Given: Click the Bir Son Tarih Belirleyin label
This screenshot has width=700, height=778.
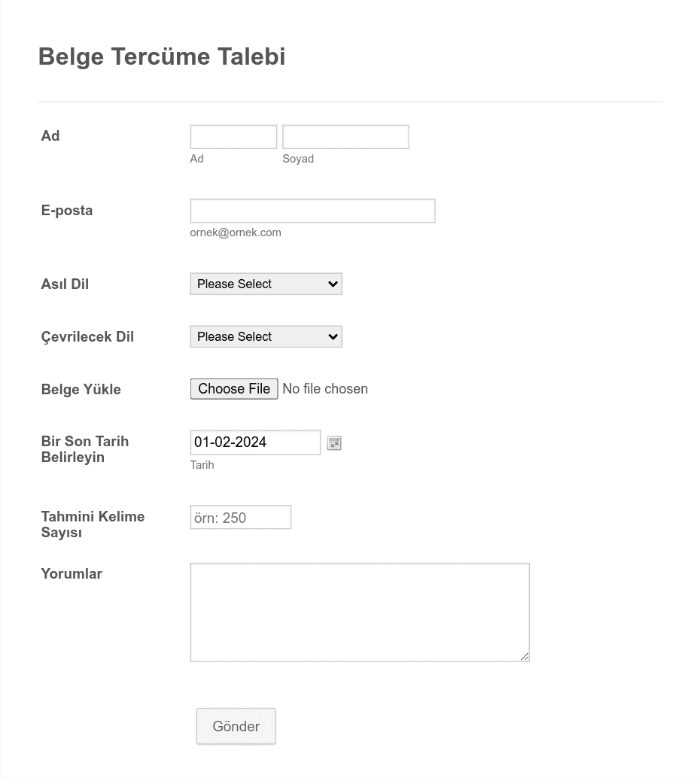Looking at the screenshot, I should tap(85, 449).
